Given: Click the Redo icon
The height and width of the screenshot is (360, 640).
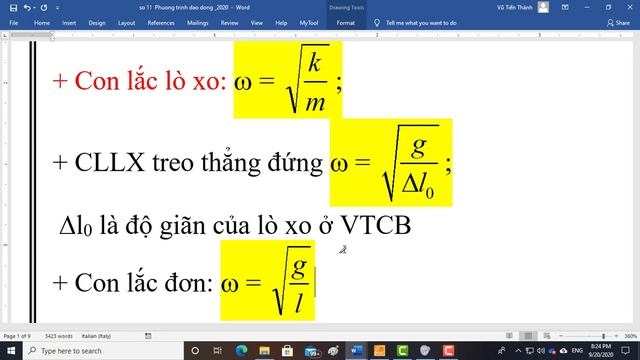Looking at the screenshot, I should click(44, 7).
